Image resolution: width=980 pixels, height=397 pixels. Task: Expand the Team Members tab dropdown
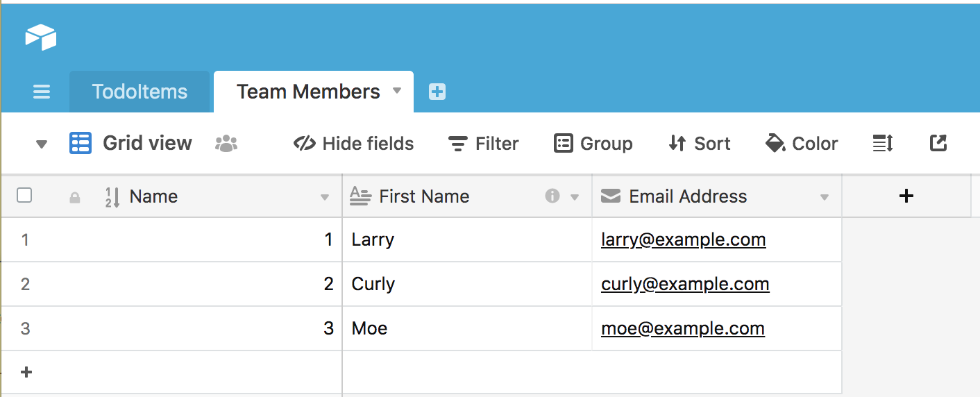pyautogui.click(x=397, y=91)
